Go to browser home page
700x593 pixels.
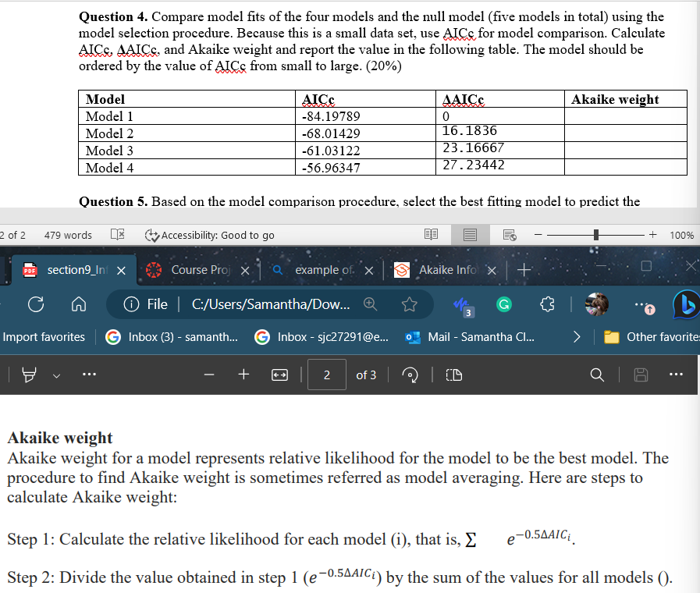79,304
